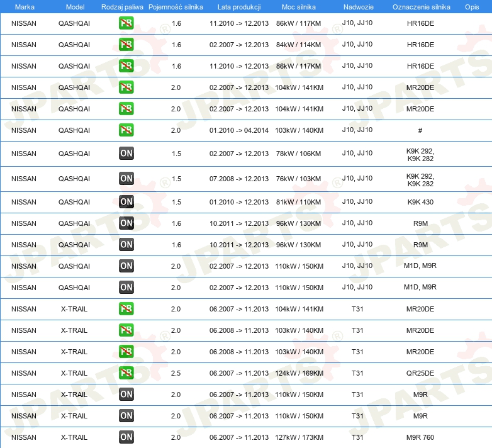Click QASHQAI in the 84kW / 114KM row
The image size is (492, 448).
pos(74,45)
